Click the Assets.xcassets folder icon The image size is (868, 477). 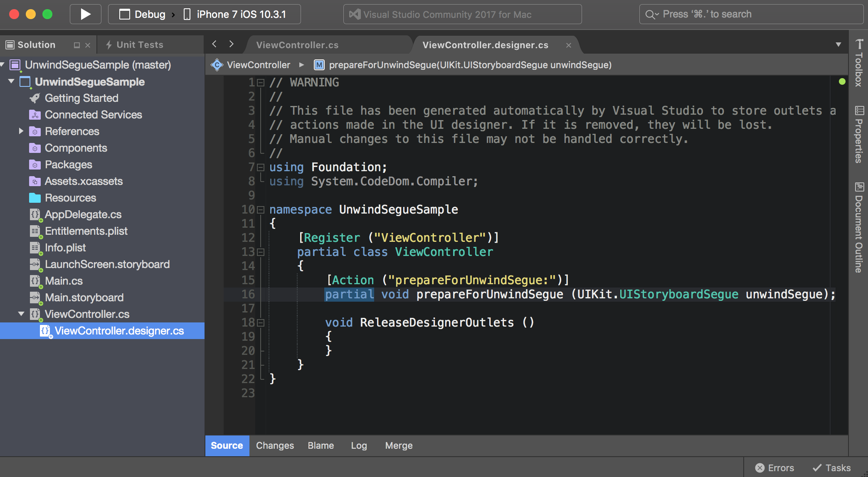tap(35, 181)
